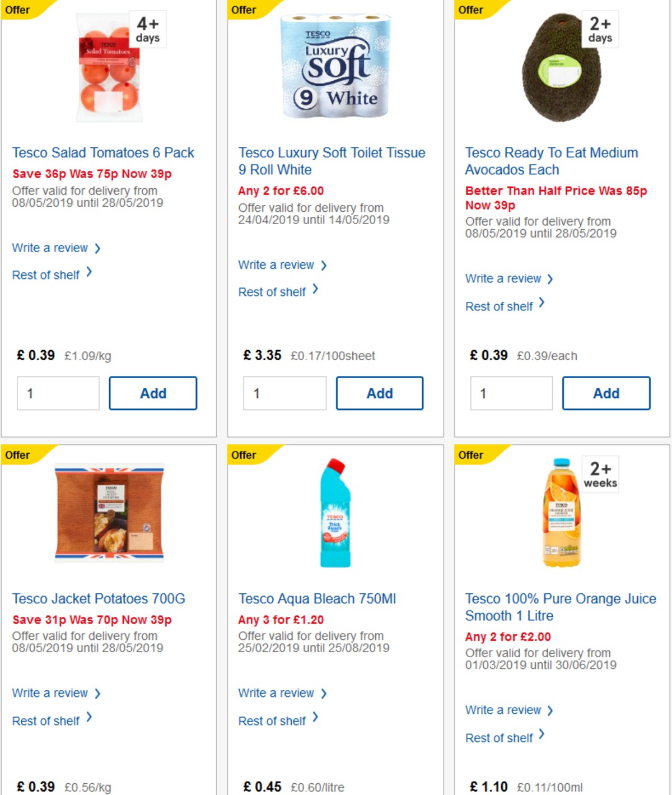
Task: Add the avocados to the basket
Action: (x=606, y=393)
